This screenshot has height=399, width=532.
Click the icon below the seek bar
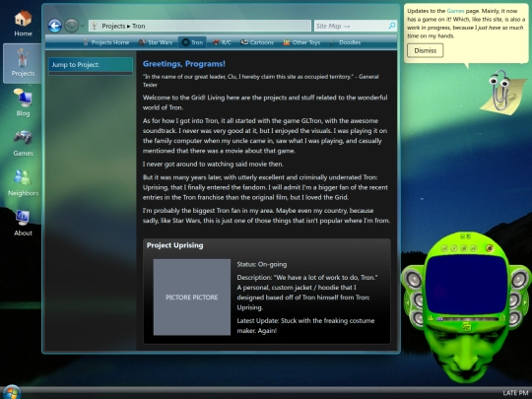467,327
